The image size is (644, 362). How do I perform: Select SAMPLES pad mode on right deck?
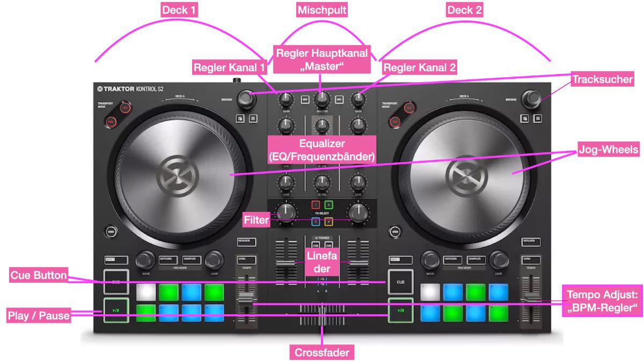click(x=477, y=260)
